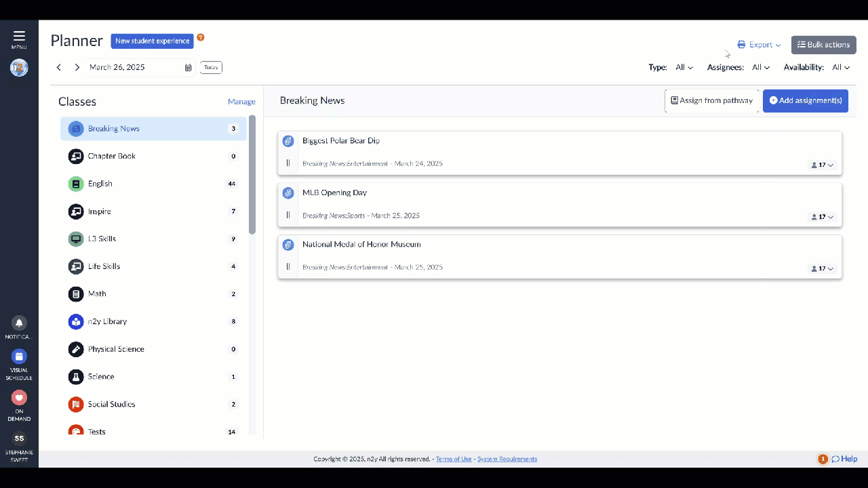This screenshot has width=868, height=488.
Task: Pause the Biggest Polar Bear Dip assignment
Action: [288, 163]
